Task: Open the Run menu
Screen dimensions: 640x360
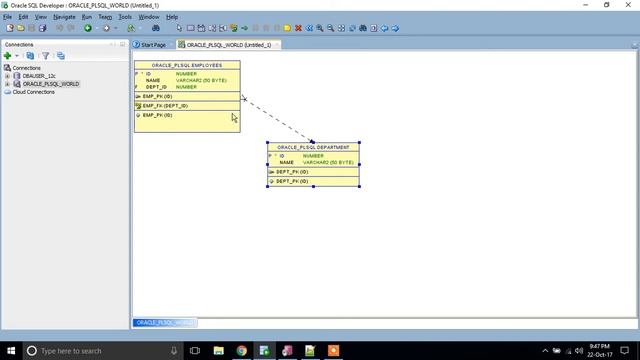Action: coord(87,17)
